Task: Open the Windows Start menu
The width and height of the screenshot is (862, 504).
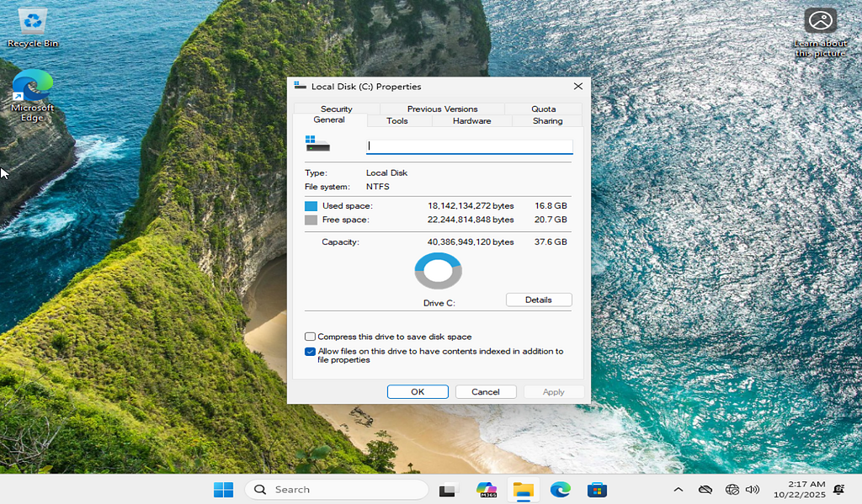Action: click(x=223, y=490)
